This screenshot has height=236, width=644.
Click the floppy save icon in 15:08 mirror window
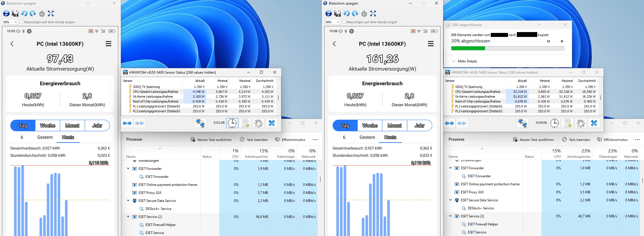point(337,13)
